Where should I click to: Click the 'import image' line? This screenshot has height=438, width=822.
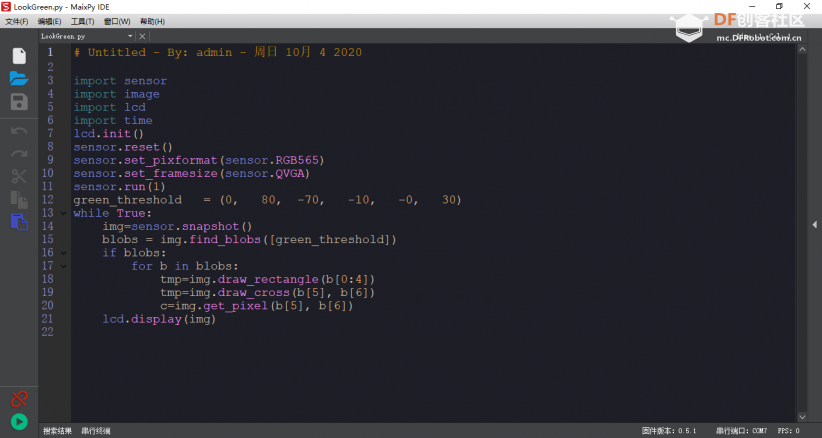tap(116, 94)
